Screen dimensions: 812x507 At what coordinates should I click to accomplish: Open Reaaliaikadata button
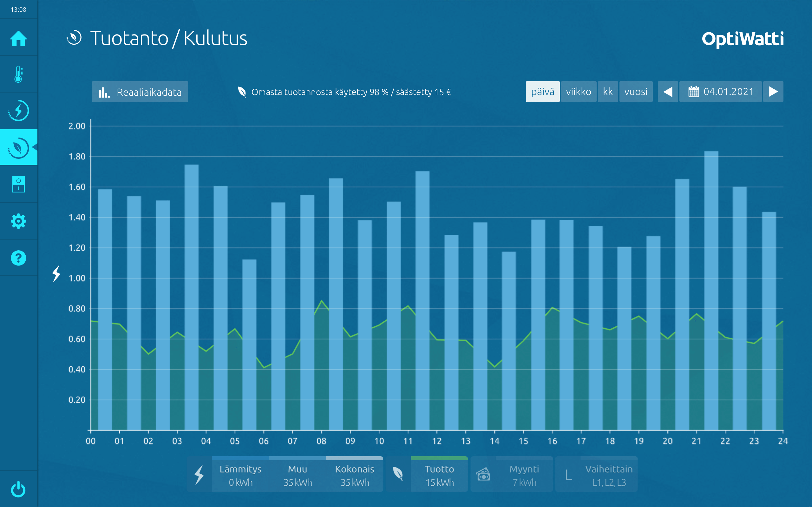pos(140,92)
